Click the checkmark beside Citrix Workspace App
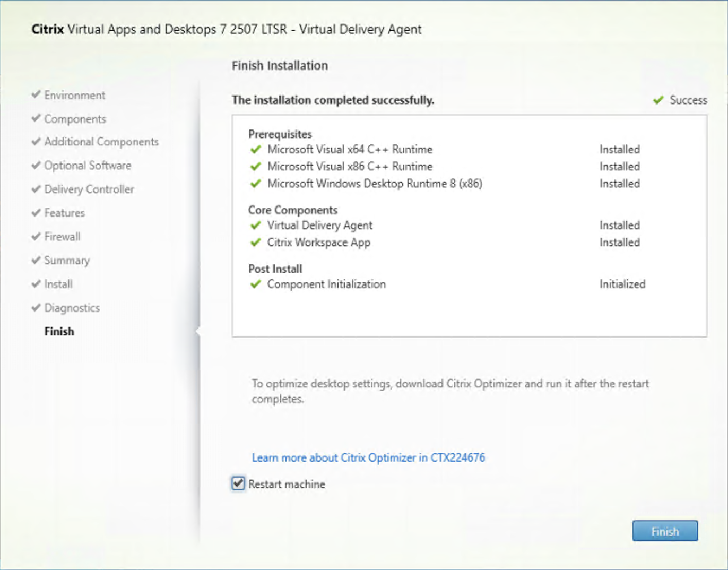The height and width of the screenshot is (570, 728). [x=255, y=243]
